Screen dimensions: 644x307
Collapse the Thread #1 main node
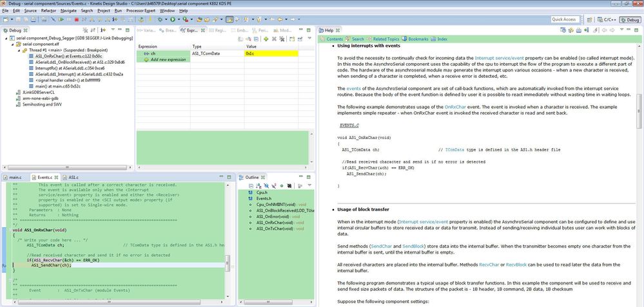19,50
